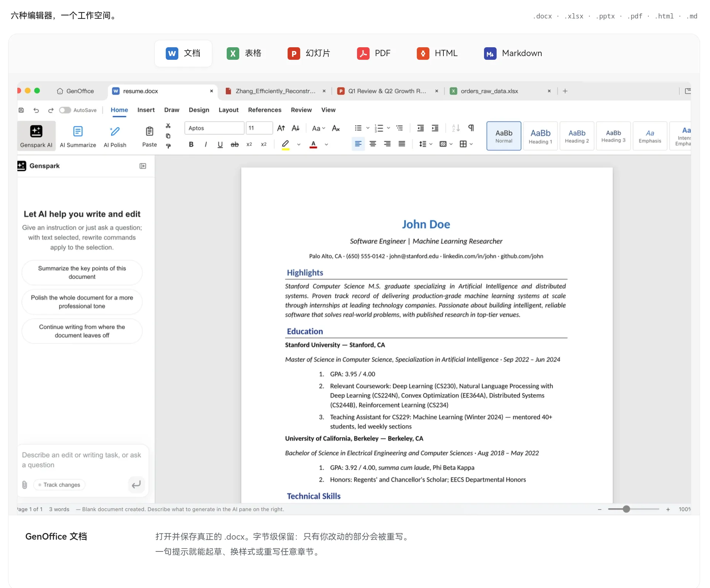Click the multilevel list icon
Image resolution: width=710 pixels, height=588 pixels.
(x=399, y=128)
